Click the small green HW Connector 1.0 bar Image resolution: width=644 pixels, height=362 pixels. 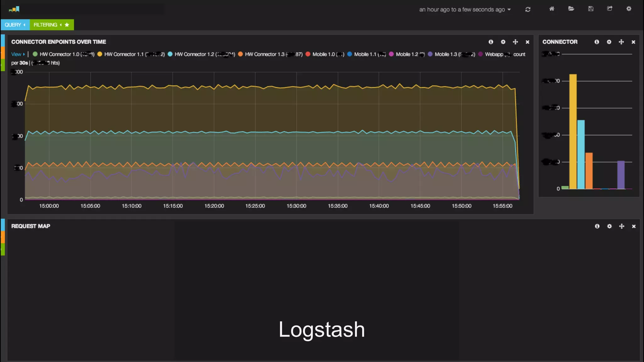[565, 188]
